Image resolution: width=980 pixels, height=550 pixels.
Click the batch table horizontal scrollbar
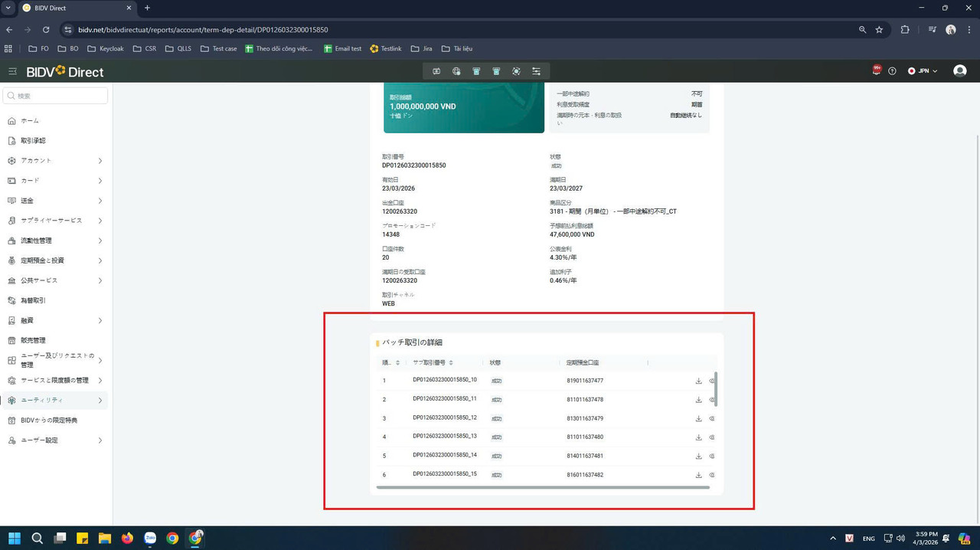point(543,487)
